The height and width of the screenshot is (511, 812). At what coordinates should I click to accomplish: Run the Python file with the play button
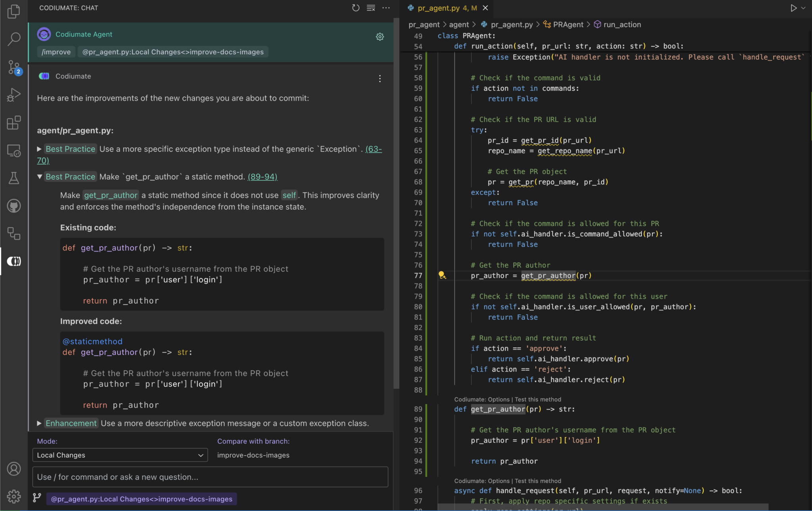(x=793, y=8)
